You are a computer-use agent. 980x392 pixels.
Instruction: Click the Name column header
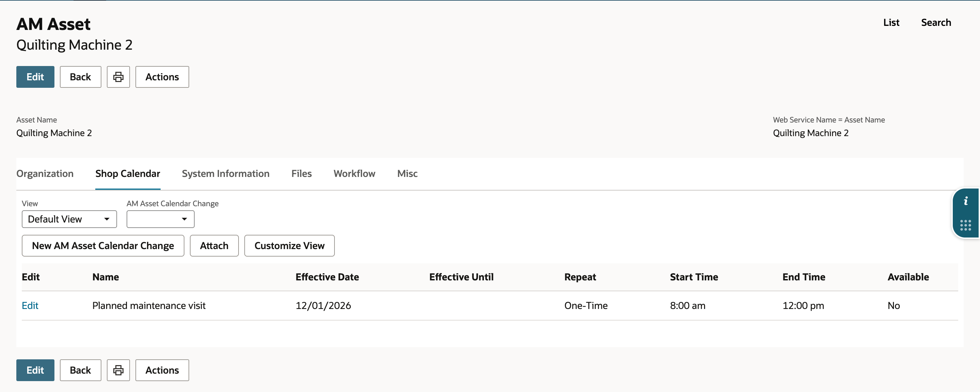pos(106,277)
